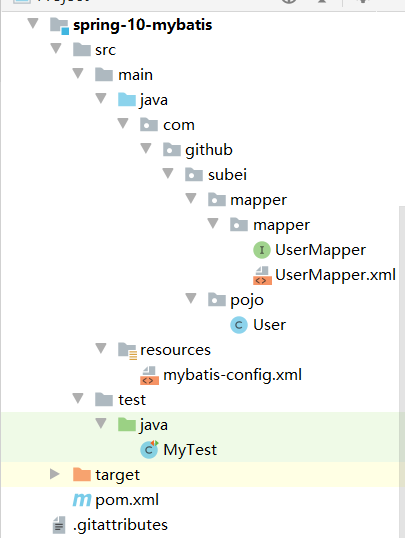Click the UserMapper interface icon

(262, 250)
